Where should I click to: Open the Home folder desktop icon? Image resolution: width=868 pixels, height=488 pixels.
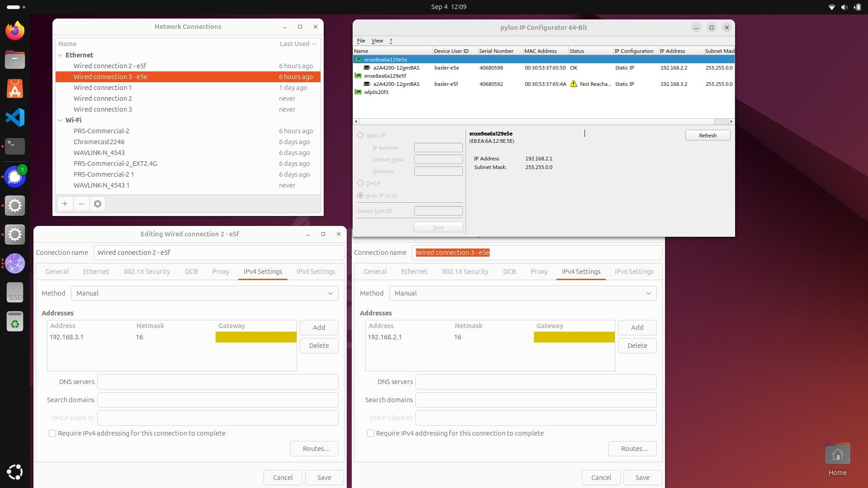(x=837, y=459)
